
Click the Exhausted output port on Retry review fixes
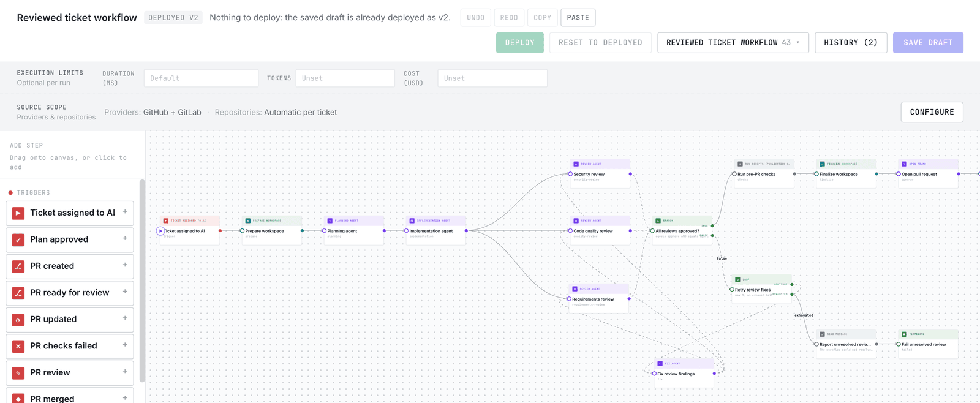click(792, 295)
